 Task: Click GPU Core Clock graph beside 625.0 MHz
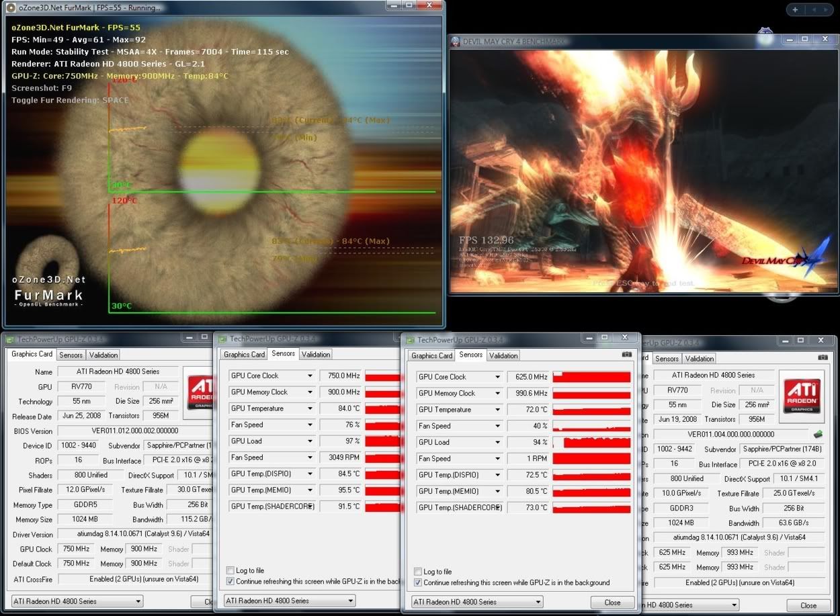coord(591,377)
